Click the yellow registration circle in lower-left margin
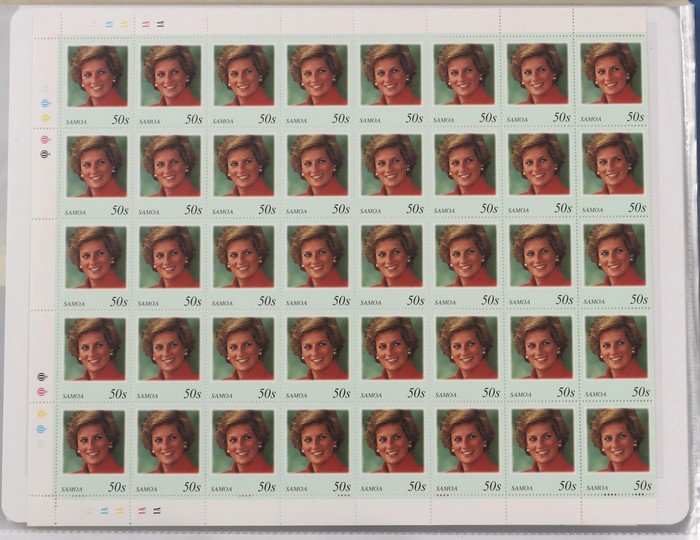 [x=42, y=413]
